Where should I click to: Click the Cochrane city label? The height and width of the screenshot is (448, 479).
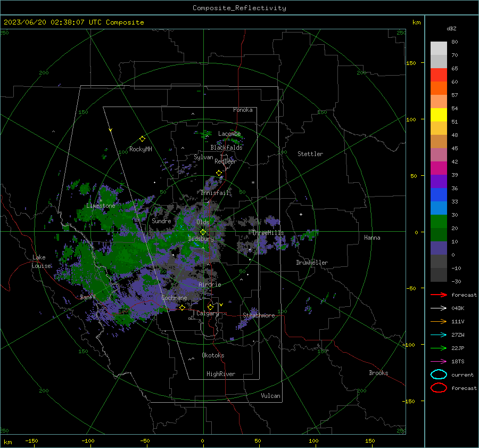pyautogui.click(x=174, y=298)
